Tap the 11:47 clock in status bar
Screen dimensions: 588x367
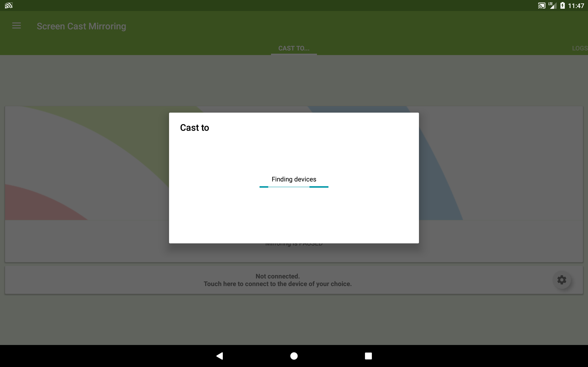point(576,6)
